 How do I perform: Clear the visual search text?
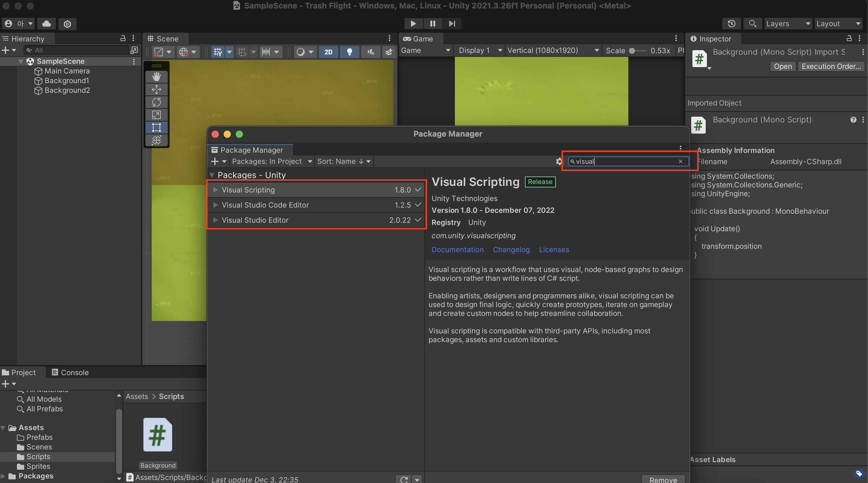[x=680, y=161]
